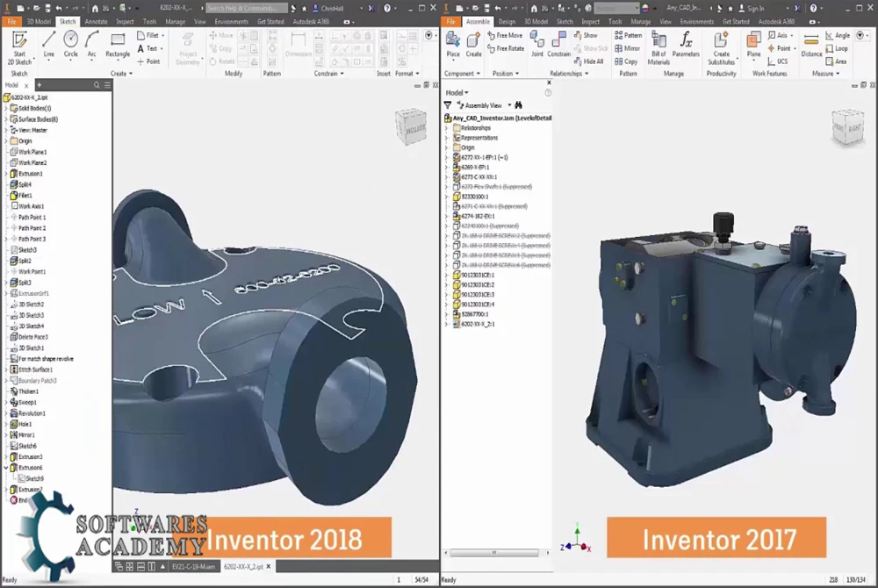Viewport: 878px width, 588px height.
Task: Open Constrain panel dropdown
Action: 328,74
